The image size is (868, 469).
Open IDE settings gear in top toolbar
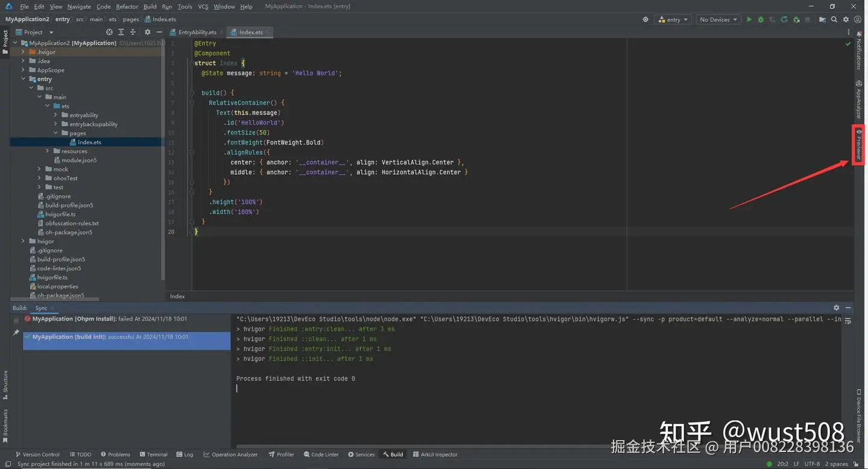(846, 19)
